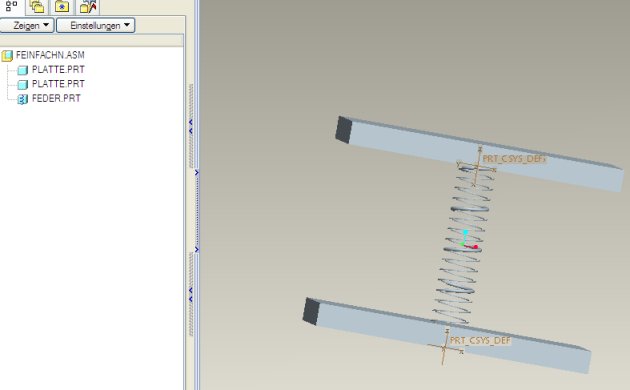This screenshot has width=630, height=390.
Task: Open the Einstellungen dropdown menu
Action: point(96,25)
